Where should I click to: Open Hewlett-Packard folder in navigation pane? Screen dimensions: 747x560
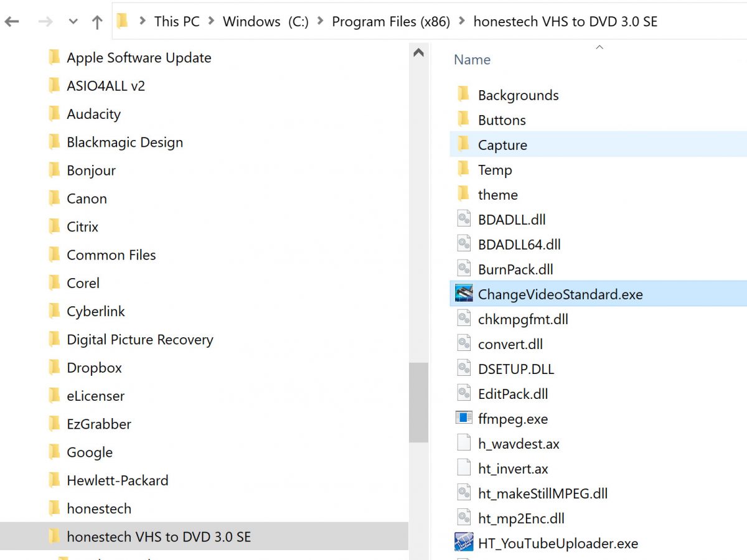(117, 480)
